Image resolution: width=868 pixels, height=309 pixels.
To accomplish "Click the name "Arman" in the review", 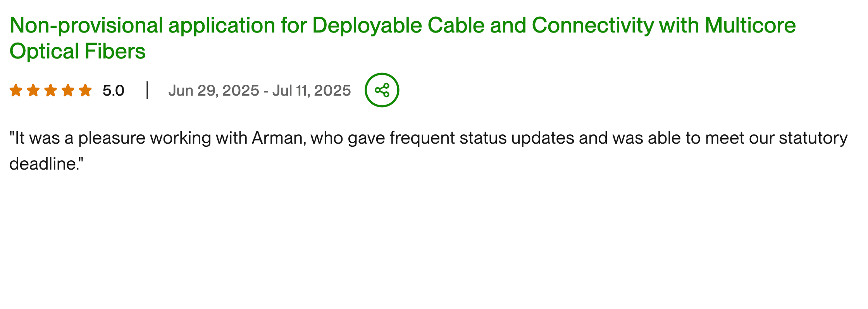I will point(277,138).
